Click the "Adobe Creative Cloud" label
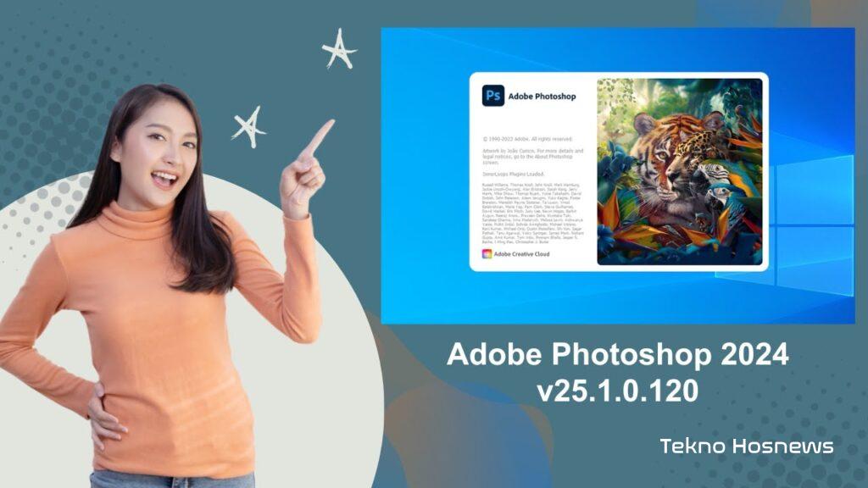This screenshot has width=868, height=488. coord(521,254)
